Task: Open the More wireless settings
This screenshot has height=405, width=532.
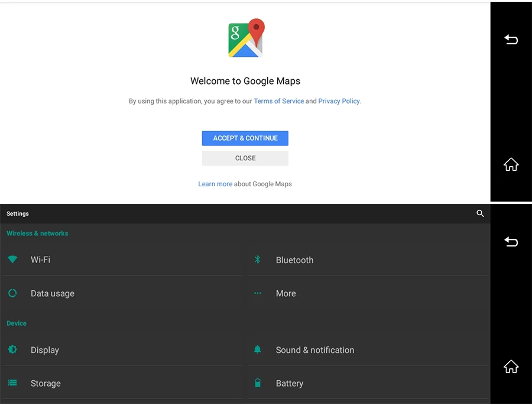Action: click(x=368, y=293)
